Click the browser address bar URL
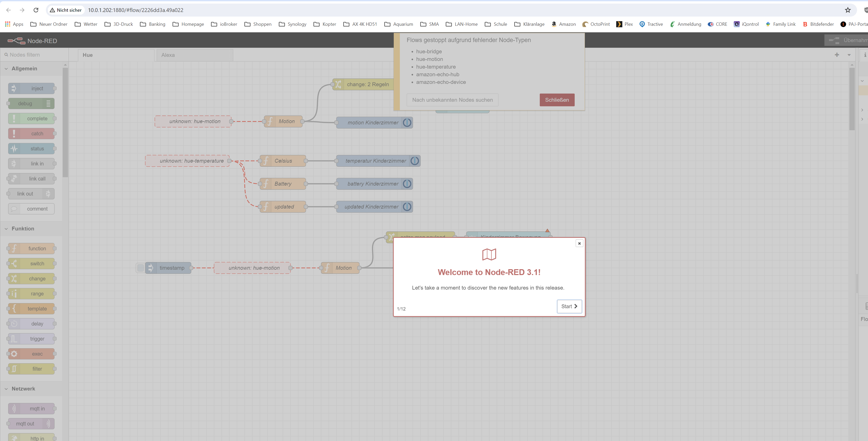868x441 pixels. pyautogui.click(x=136, y=10)
